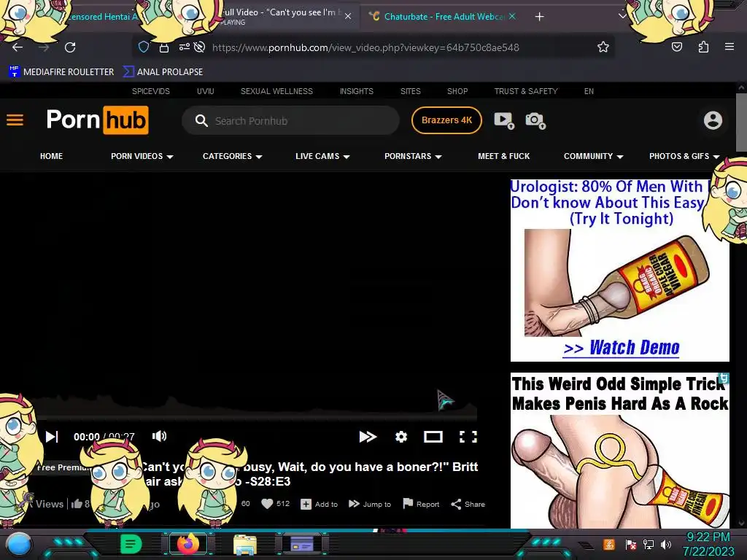
Task: Add to favorites with the heart icon
Action: point(267,504)
